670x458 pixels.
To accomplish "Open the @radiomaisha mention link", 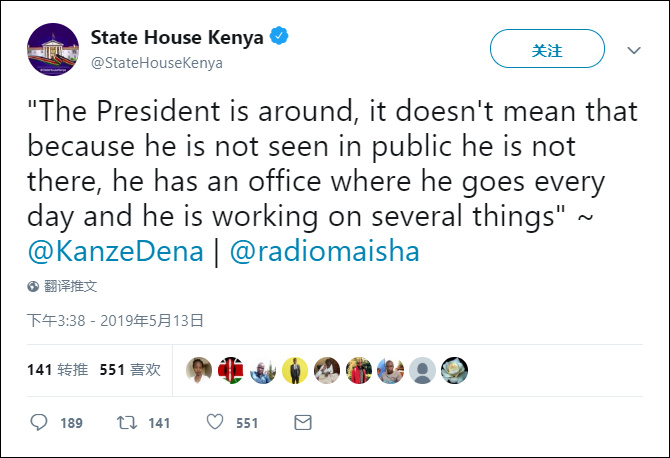I will [x=324, y=251].
